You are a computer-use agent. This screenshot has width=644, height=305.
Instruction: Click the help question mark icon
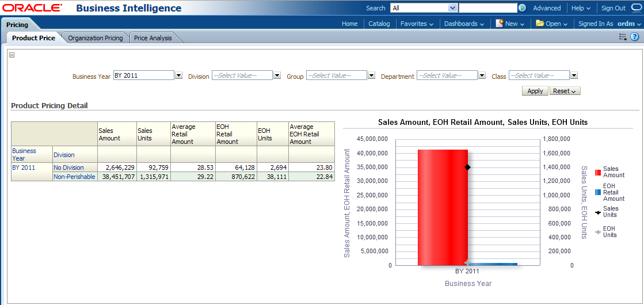pos(635,37)
